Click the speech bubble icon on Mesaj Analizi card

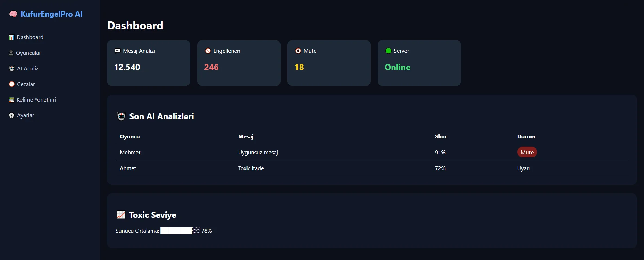pyautogui.click(x=117, y=51)
